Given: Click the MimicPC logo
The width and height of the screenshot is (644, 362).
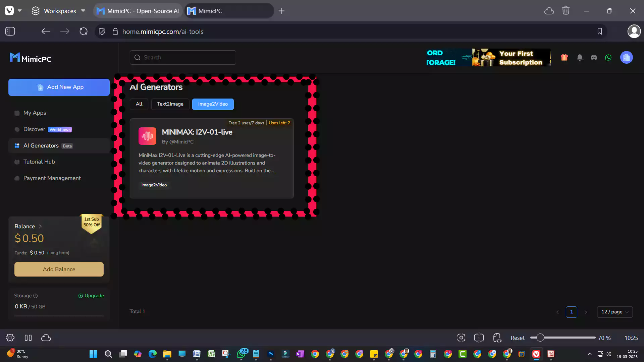Looking at the screenshot, I should click(x=31, y=58).
